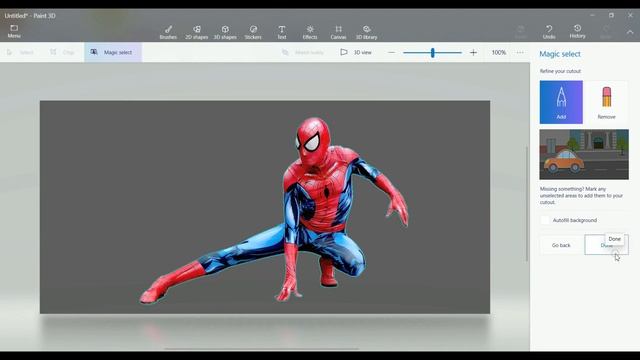Click the Undo button
This screenshot has width=640, height=360.
(x=549, y=32)
